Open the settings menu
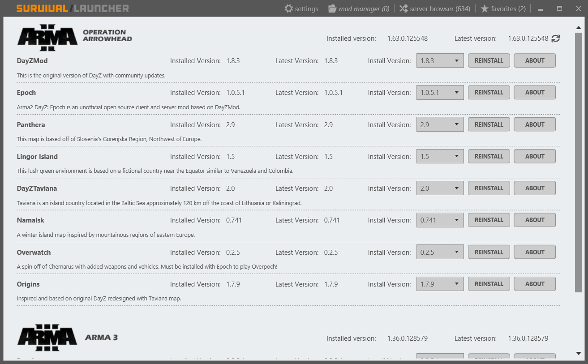This screenshot has width=588, height=364. coord(301,9)
